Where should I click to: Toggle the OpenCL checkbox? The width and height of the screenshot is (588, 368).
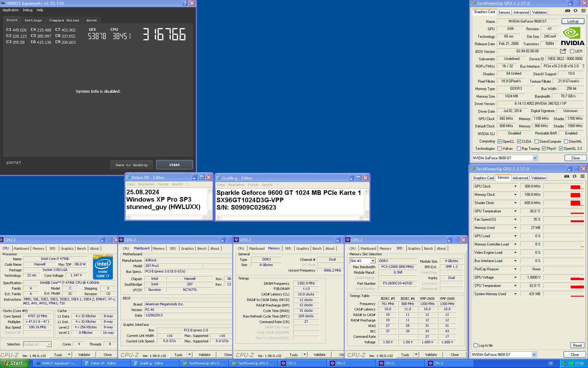tap(500, 141)
